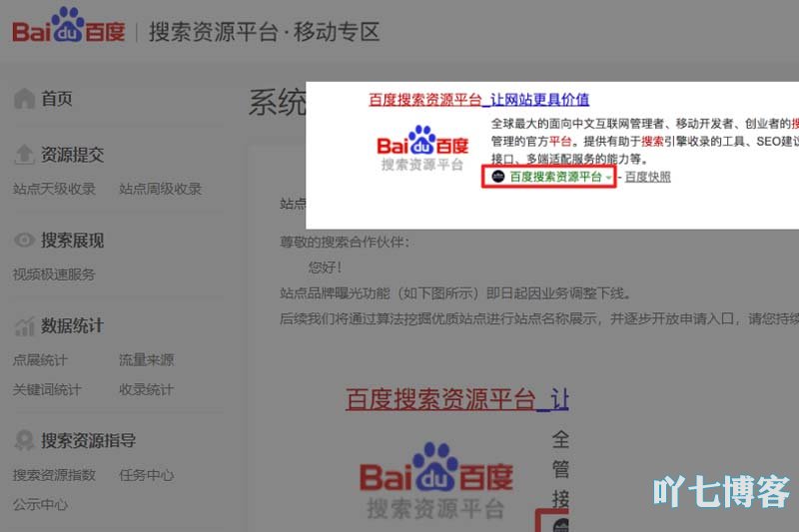Go to 站点天级收录
Viewport: 799px width, 532px height.
pyautogui.click(x=54, y=189)
